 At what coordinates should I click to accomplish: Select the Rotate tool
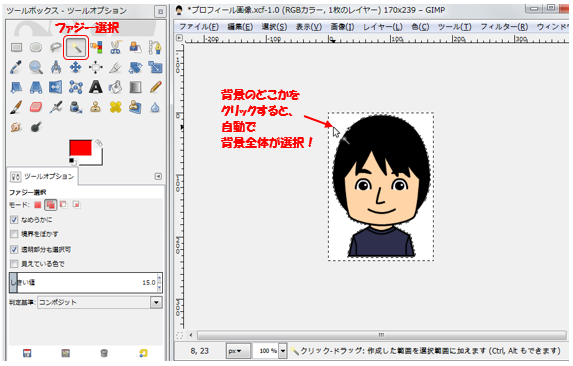pos(136,67)
